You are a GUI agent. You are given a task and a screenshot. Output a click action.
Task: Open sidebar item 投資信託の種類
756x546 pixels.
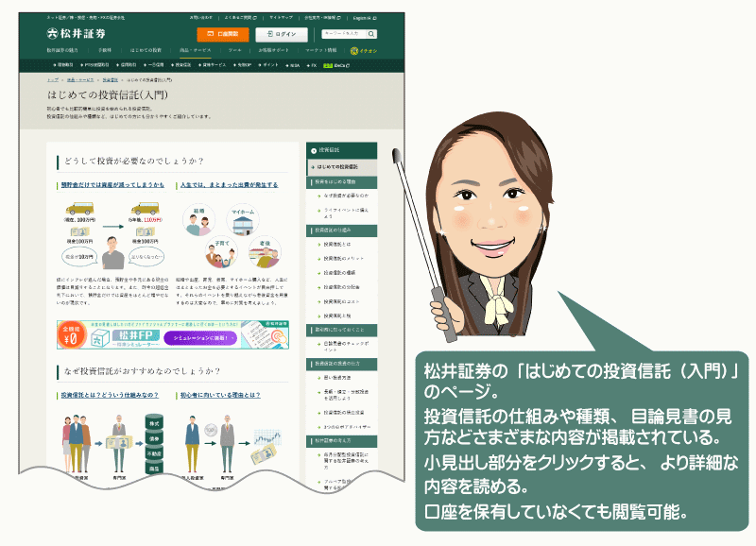(337, 273)
